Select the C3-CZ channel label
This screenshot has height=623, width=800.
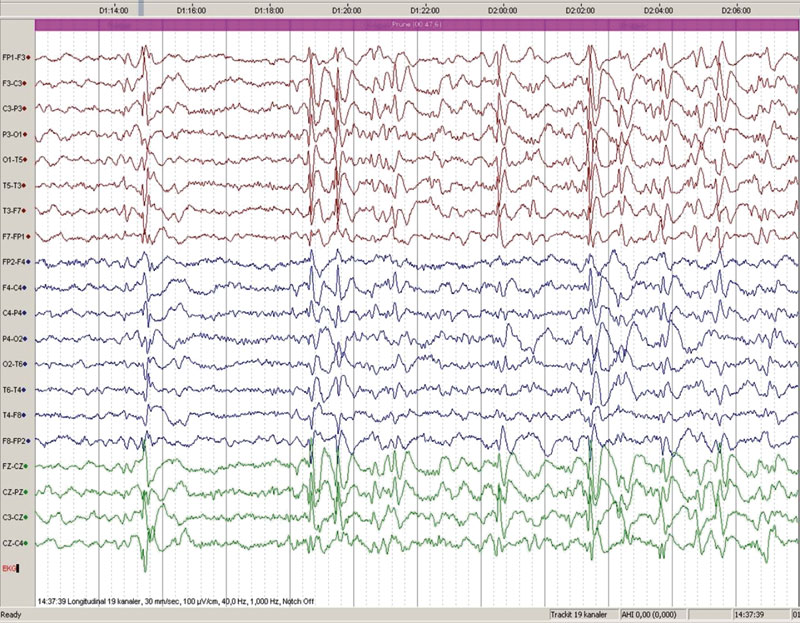point(12,518)
